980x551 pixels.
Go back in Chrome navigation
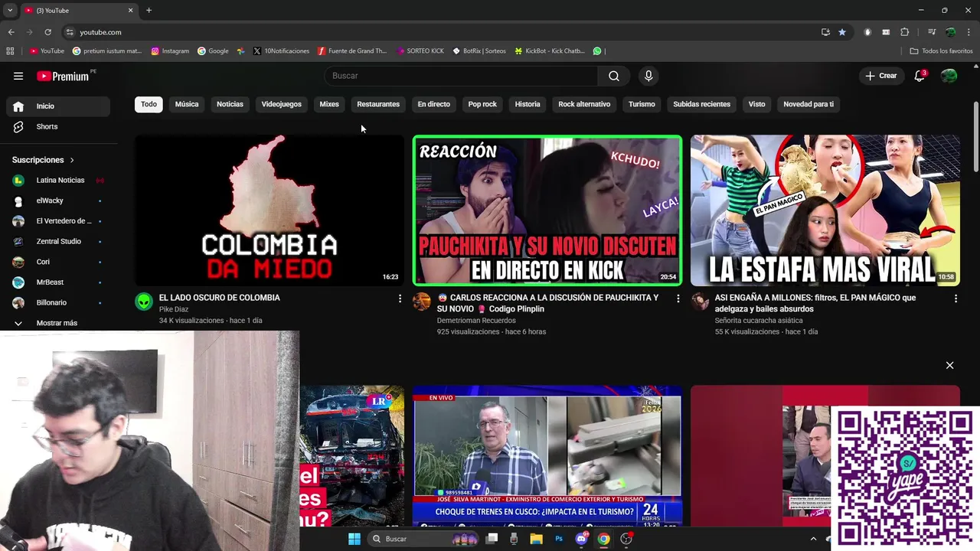coord(11,32)
